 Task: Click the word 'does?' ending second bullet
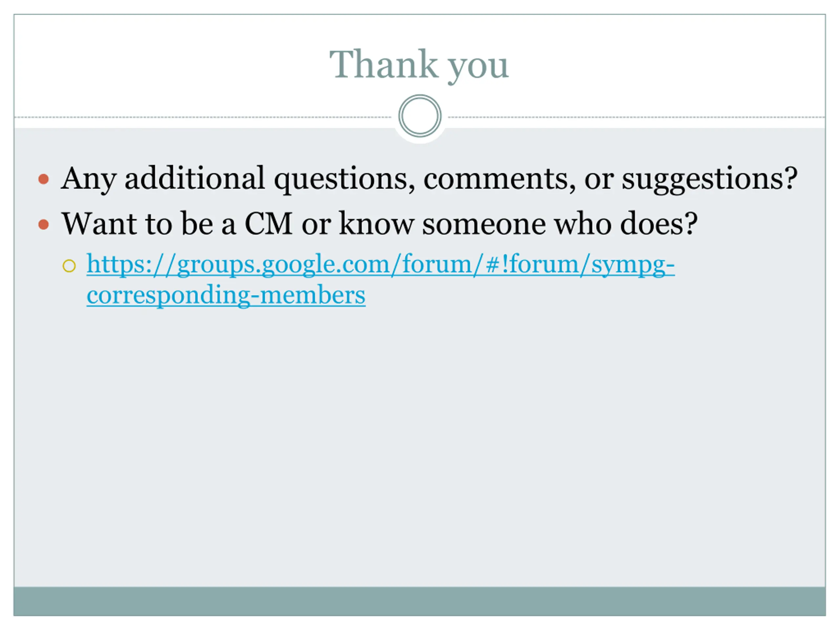click(659, 224)
